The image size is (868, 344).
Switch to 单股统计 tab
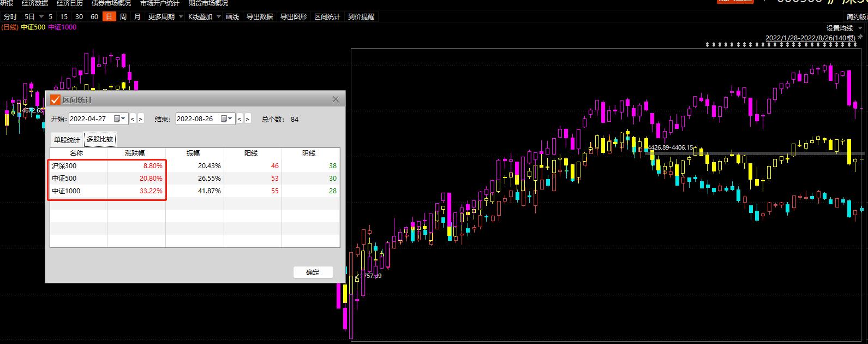tap(67, 139)
